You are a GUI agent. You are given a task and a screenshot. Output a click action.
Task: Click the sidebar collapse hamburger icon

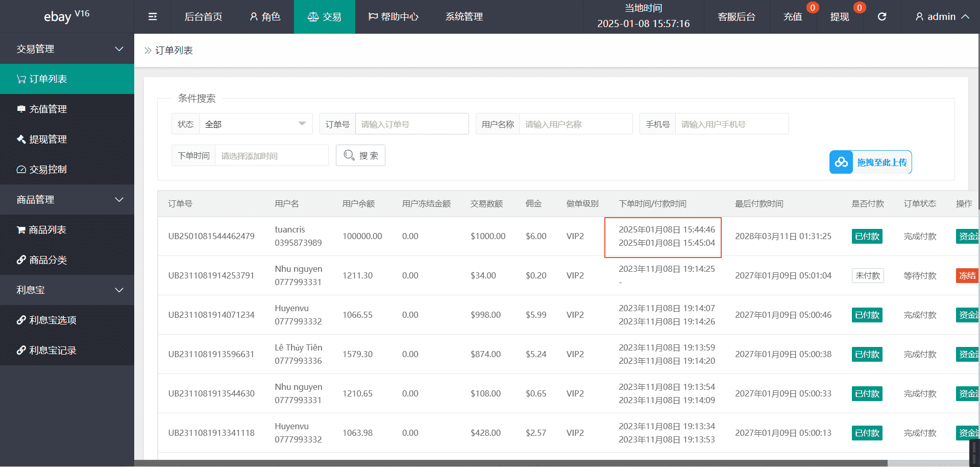152,17
